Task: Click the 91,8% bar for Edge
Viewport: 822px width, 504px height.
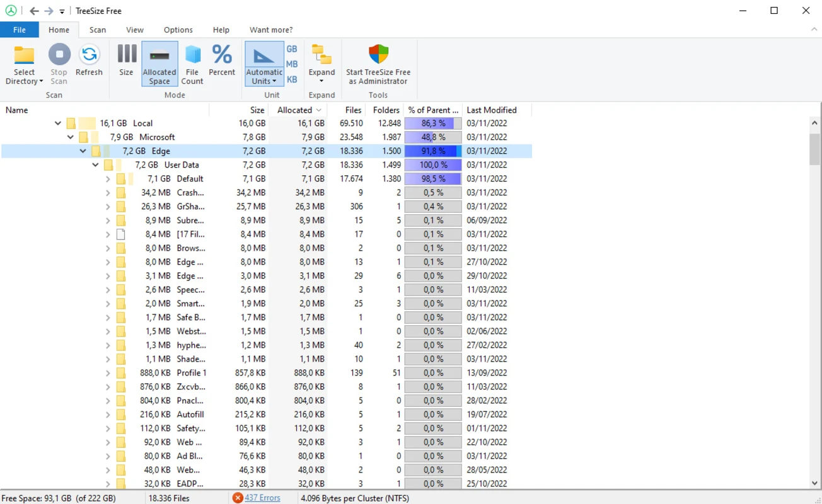Action: [432, 151]
